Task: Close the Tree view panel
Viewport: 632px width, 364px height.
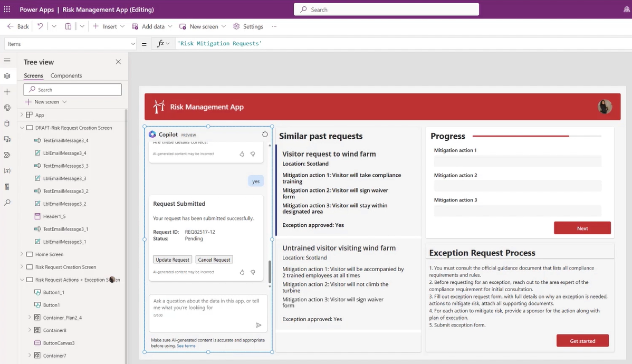Action: pyautogui.click(x=118, y=62)
